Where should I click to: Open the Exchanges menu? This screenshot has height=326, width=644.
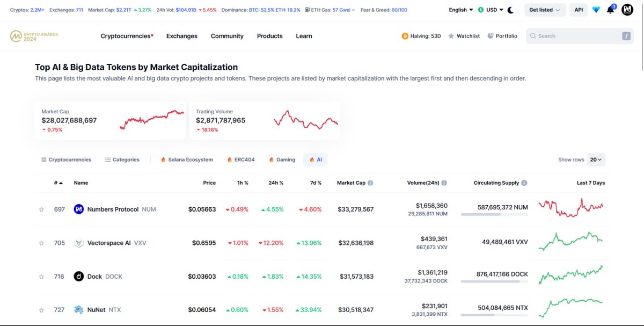point(182,36)
